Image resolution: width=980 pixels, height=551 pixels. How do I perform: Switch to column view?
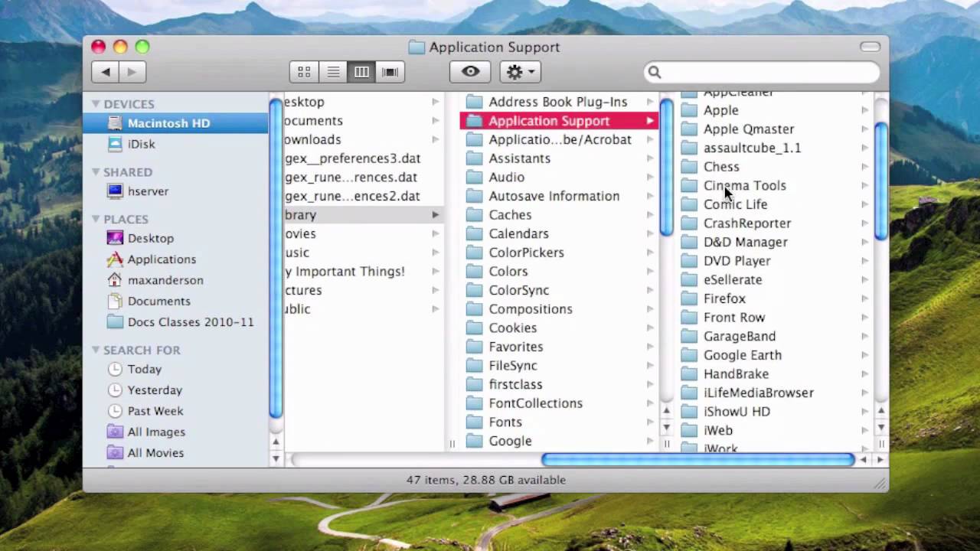point(361,72)
